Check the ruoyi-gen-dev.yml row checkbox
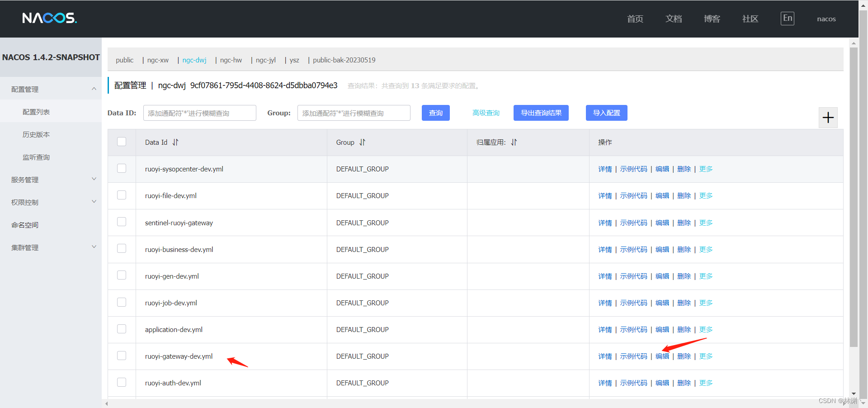868x408 pixels. click(122, 275)
